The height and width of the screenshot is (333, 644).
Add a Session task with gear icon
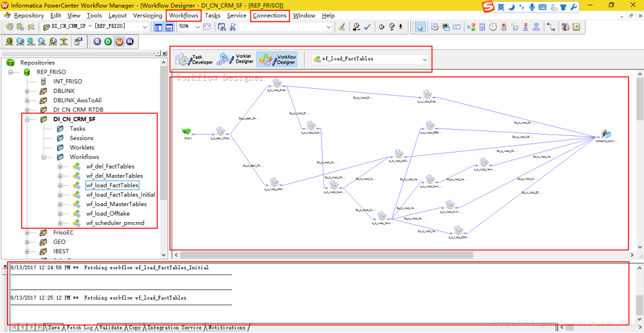point(435,27)
